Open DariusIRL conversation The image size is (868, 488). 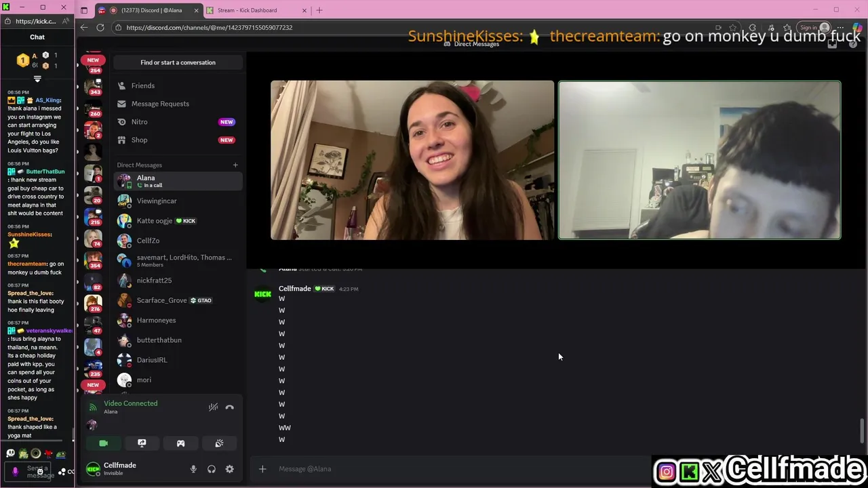[x=178, y=360]
